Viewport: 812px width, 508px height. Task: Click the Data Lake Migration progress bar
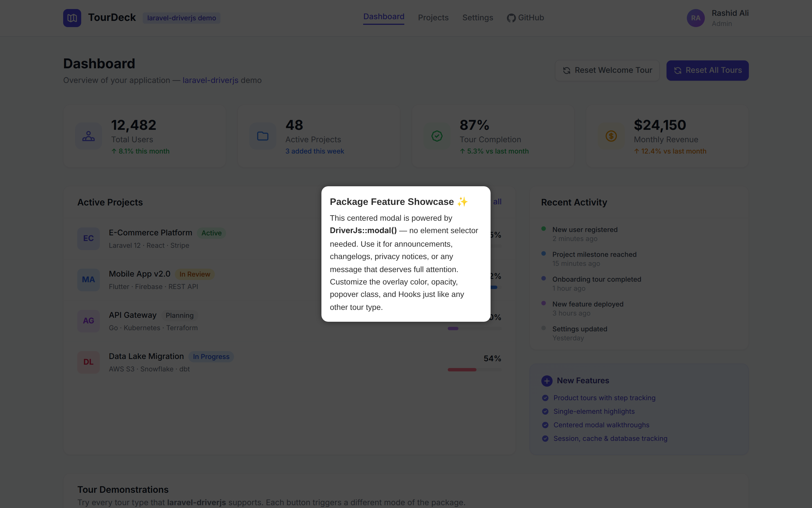point(475,370)
